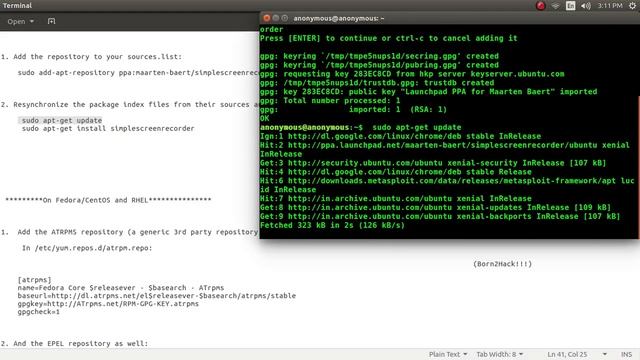Image resolution: width=640 pixels, height=360 pixels.
Task: Click the Press [ENTER] to continue terminal line
Action: [389, 38]
